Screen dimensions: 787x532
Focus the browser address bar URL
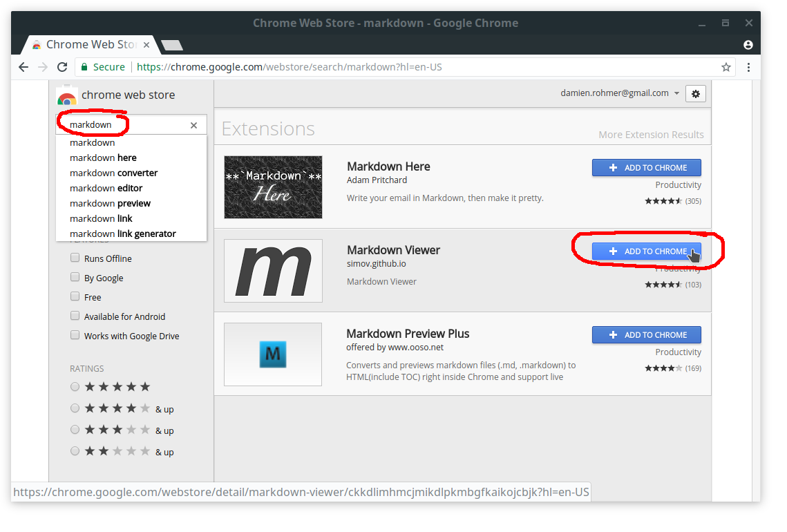[x=289, y=67]
